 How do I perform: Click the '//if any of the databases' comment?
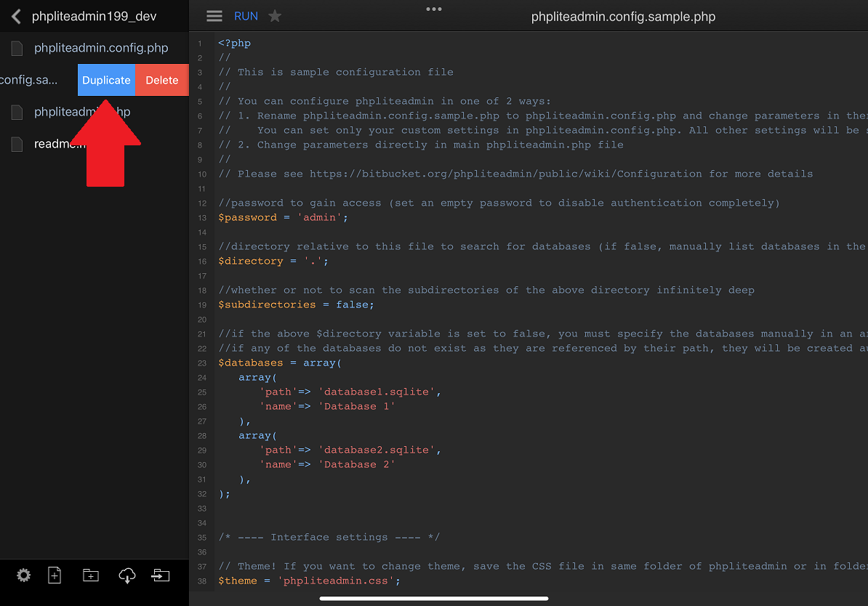[x=543, y=349]
